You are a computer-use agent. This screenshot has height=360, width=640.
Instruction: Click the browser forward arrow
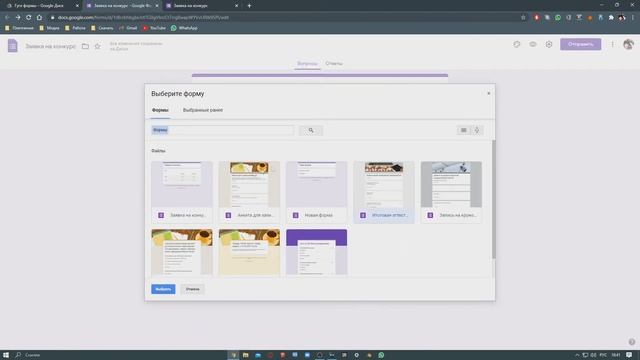click(18, 18)
